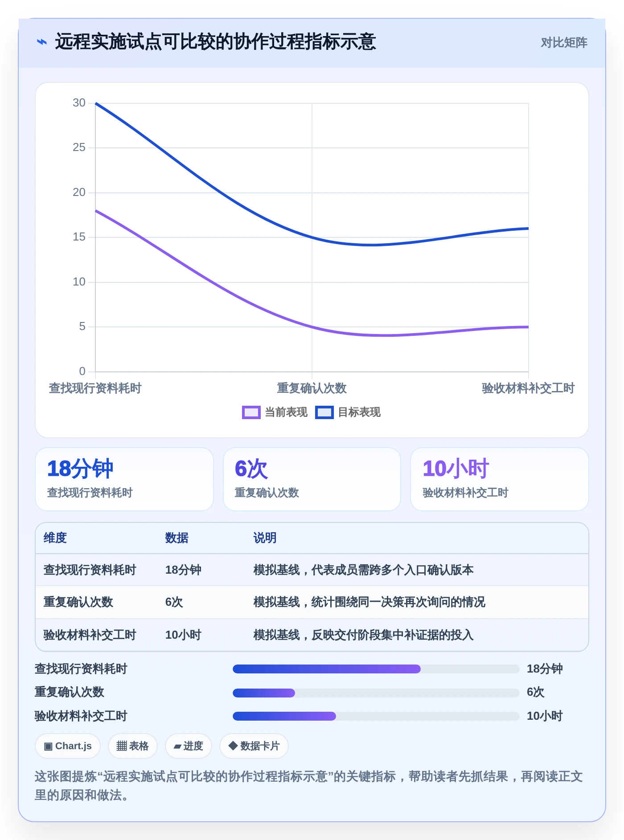Select the Chart.js tag chip
The width and height of the screenshot is (624, 840).
(x=68, y=746)
